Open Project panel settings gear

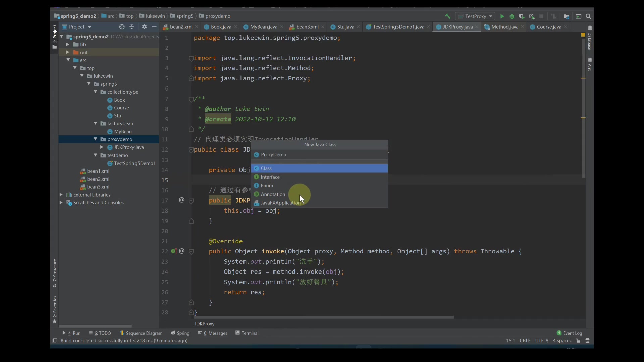pos(144,27)
